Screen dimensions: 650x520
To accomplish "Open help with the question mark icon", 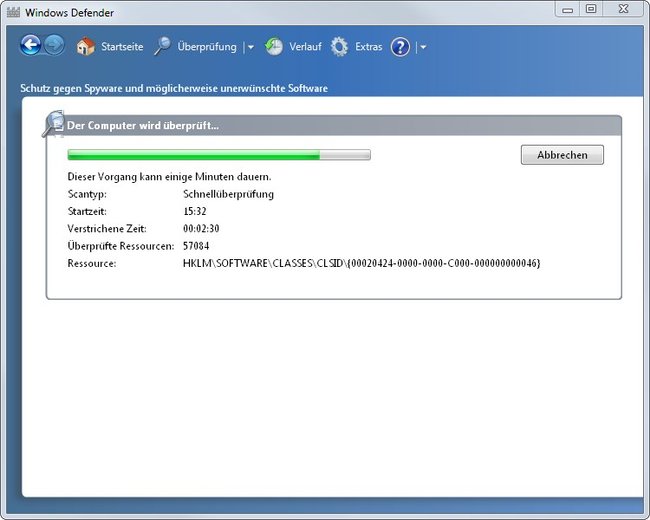I will pos(400,47).
